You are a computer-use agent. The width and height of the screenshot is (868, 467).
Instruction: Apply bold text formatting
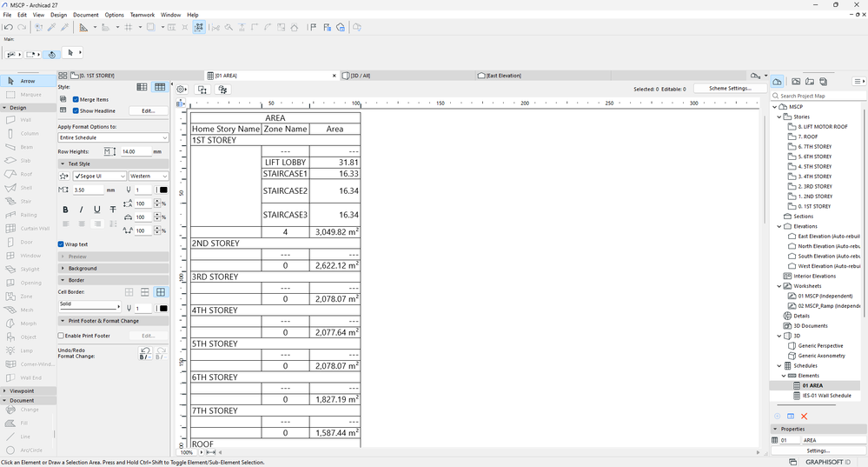65,210
